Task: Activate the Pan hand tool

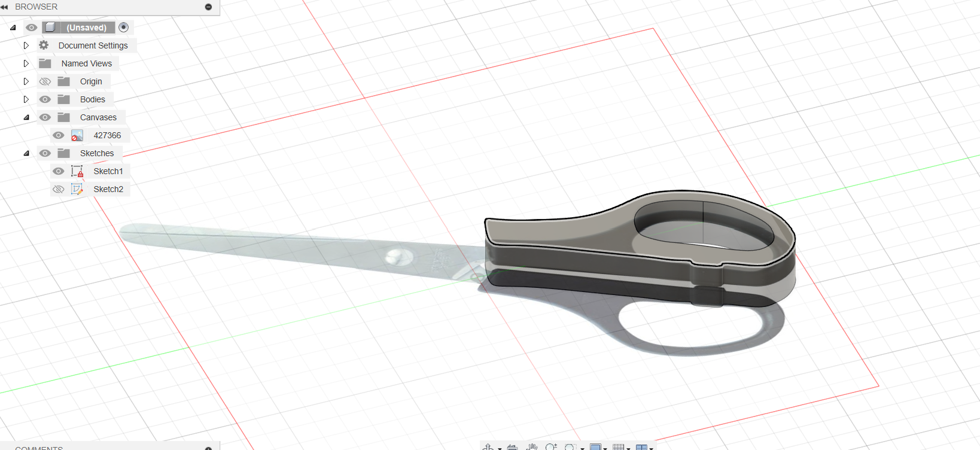Action: pos(532,447)
